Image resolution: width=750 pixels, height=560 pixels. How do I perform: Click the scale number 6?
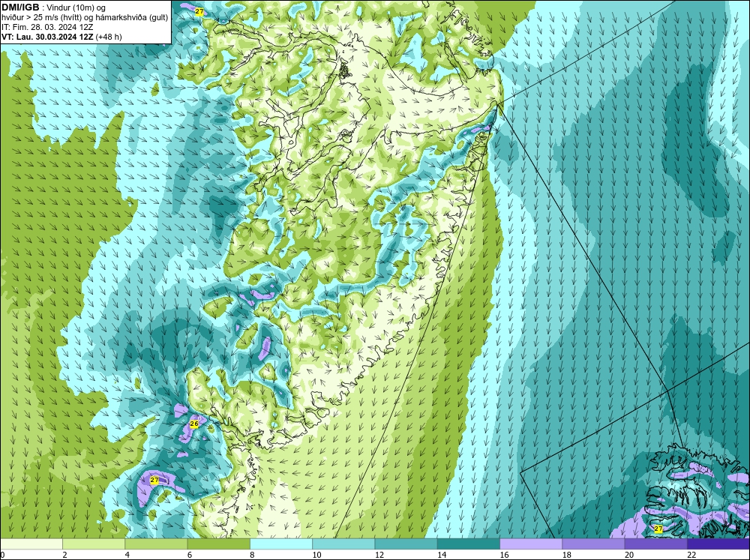click(190, 555)
